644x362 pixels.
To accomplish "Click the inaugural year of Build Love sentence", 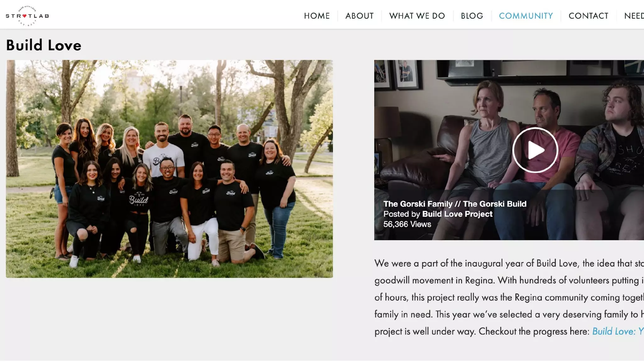I will 509,263.
